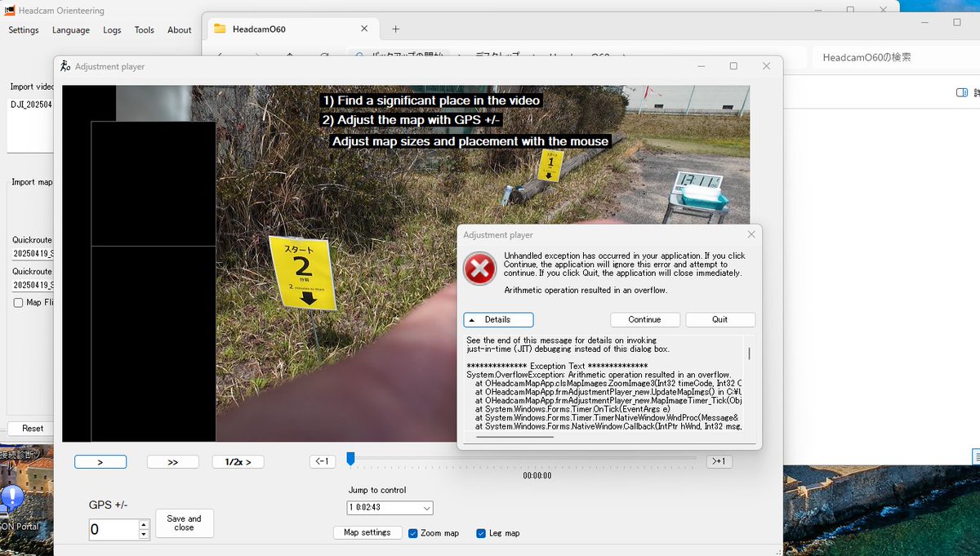Click the Explorer details pane toggle icon
The height and width of the screenshot is (556, 980).
click(961, 92)
